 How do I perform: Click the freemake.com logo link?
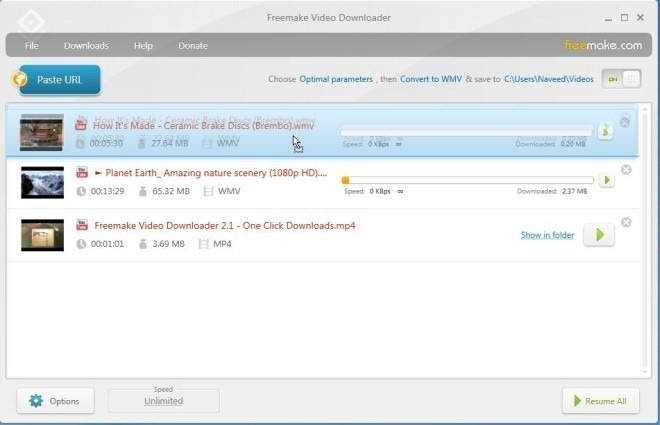point(603,45)
